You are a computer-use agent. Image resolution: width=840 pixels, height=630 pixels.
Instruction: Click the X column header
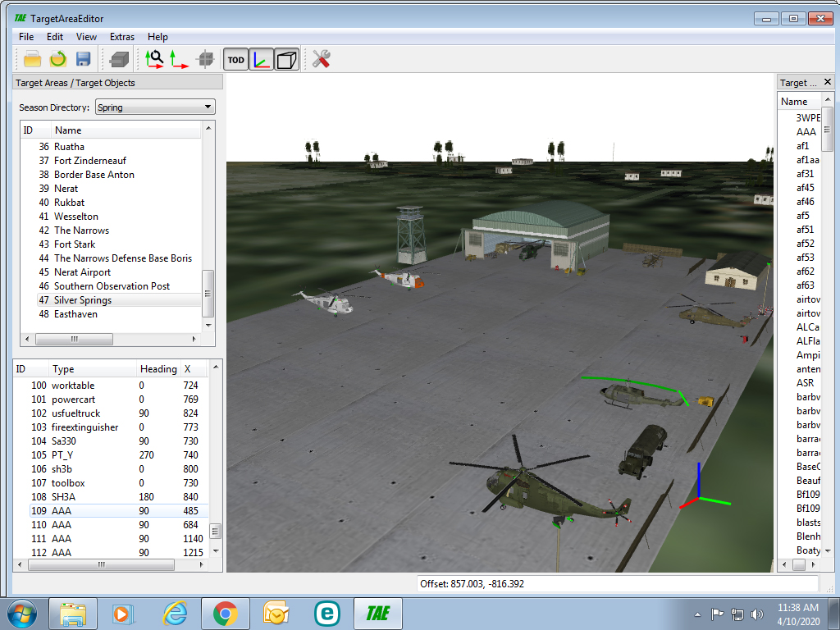[194, 369]
